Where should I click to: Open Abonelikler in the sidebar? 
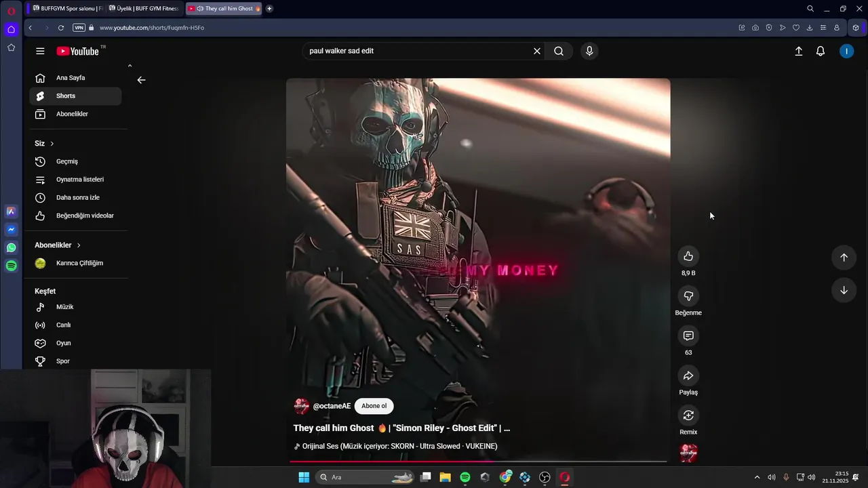click(75, 114)
